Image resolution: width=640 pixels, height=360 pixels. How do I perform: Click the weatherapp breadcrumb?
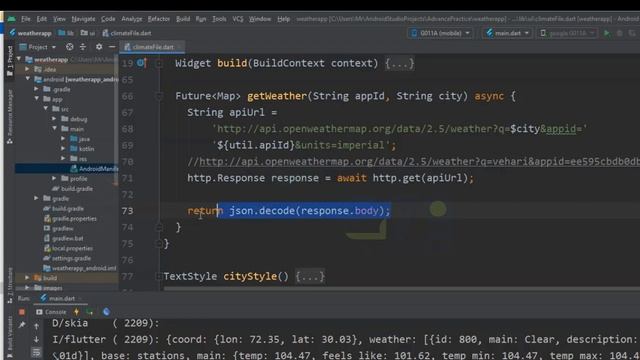31,33
